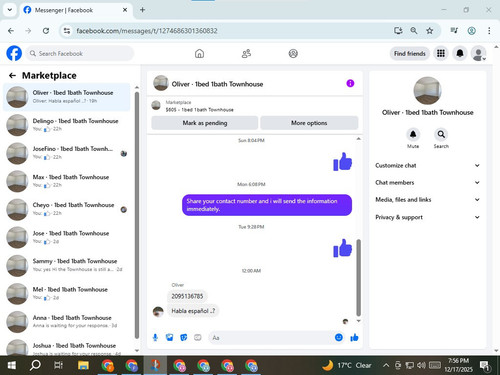Viewport: 500px width, 375px height.
Task: Open Chrome three-dot menu
Action: (489, 31)
